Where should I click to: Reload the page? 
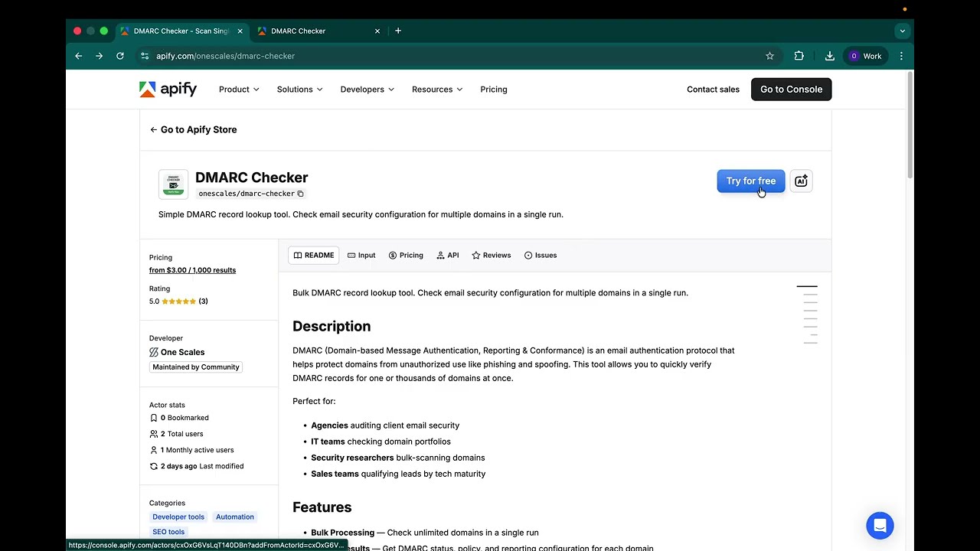pos(120,56)
